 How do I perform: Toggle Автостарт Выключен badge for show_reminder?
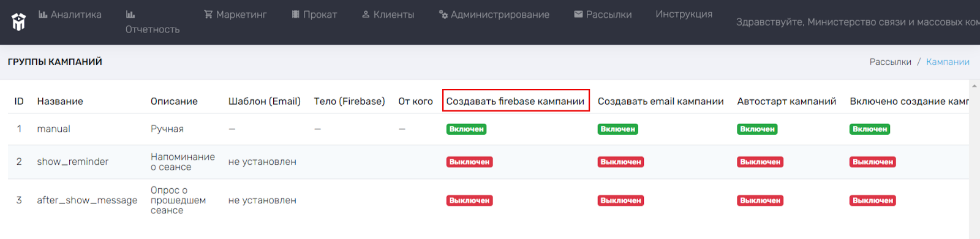760,162
